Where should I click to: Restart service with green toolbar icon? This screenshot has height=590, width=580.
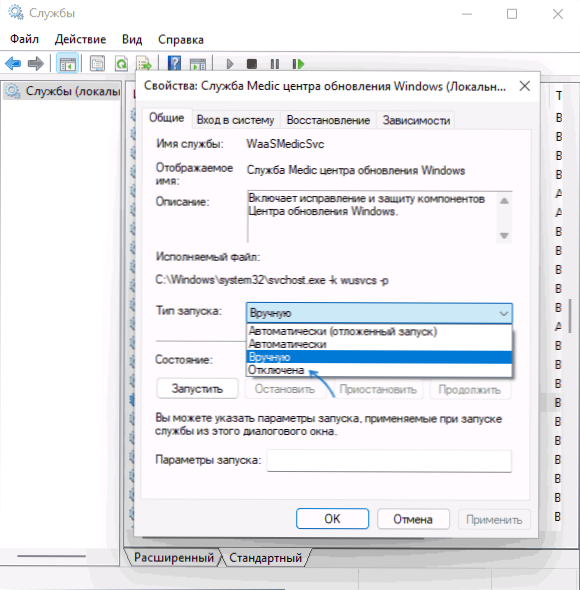pyautogui.click(x=298, y=64)
